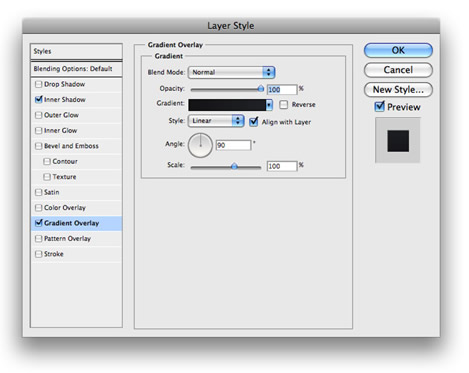The height and width of the screenshot is (373, 469).
Task: Select Gradient Overlay in styles list
Action: (x=76, y=223)
